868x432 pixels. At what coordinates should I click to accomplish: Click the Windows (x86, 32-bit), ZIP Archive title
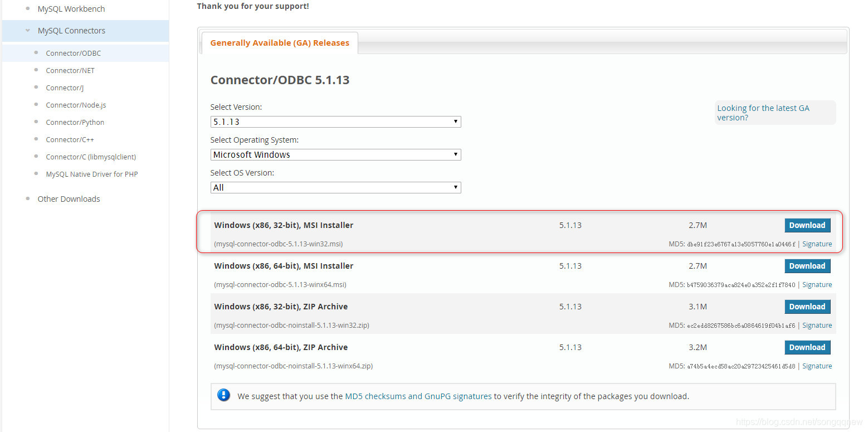(x=281, y=307)
